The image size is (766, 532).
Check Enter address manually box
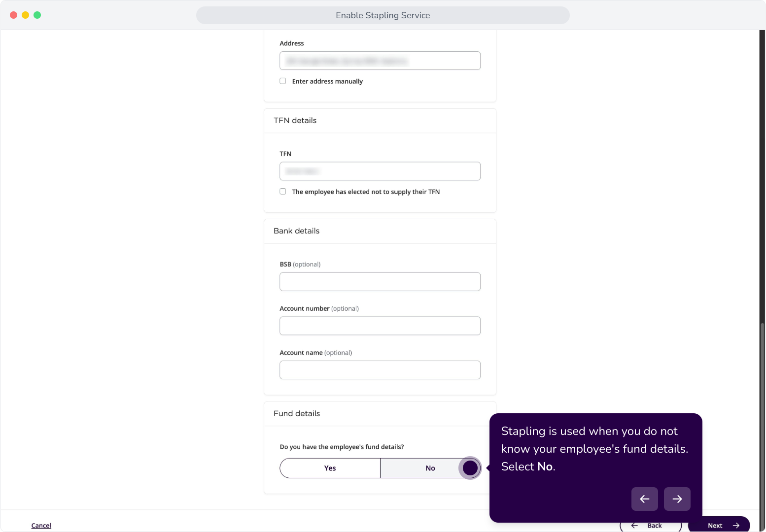283,81
